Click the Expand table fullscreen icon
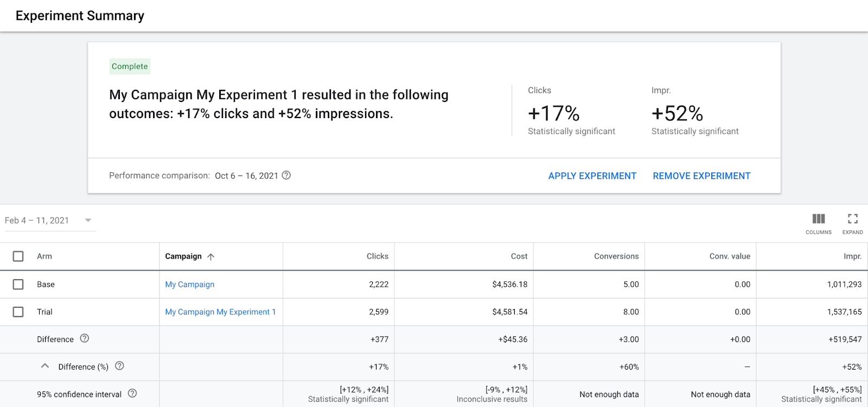This screenshot has height=407, width=868. pos(852,219)
